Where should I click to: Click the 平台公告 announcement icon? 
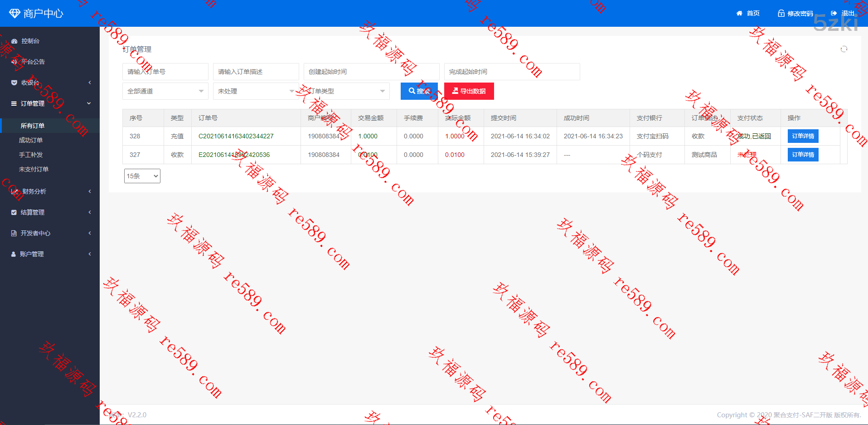(14, 62)
